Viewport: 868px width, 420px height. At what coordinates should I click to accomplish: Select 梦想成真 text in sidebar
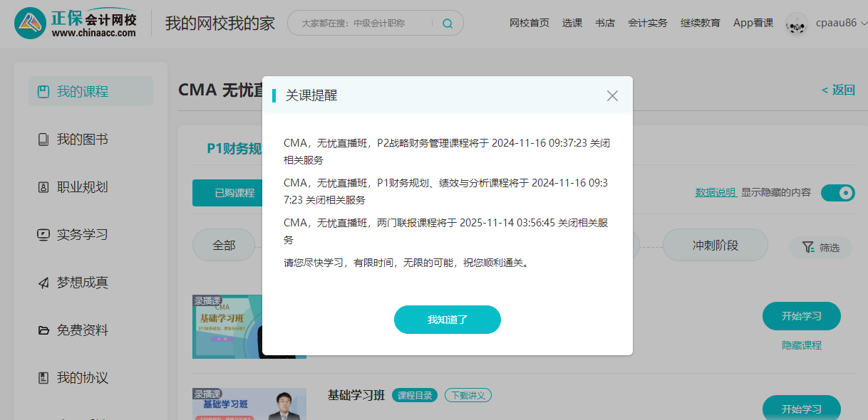pyautogui.click(x=83, y=283)
